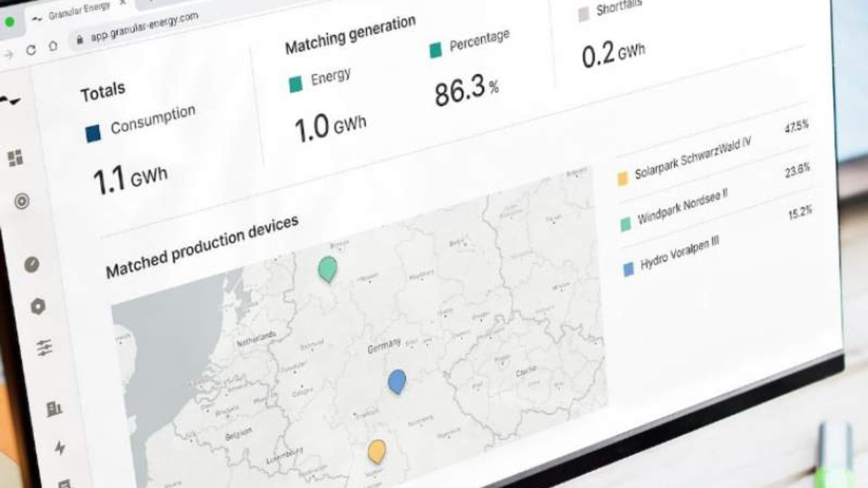This screenshot has width=868, height=488.
Task: Click the 1.1 GWh consumption value
Action: 130,179
